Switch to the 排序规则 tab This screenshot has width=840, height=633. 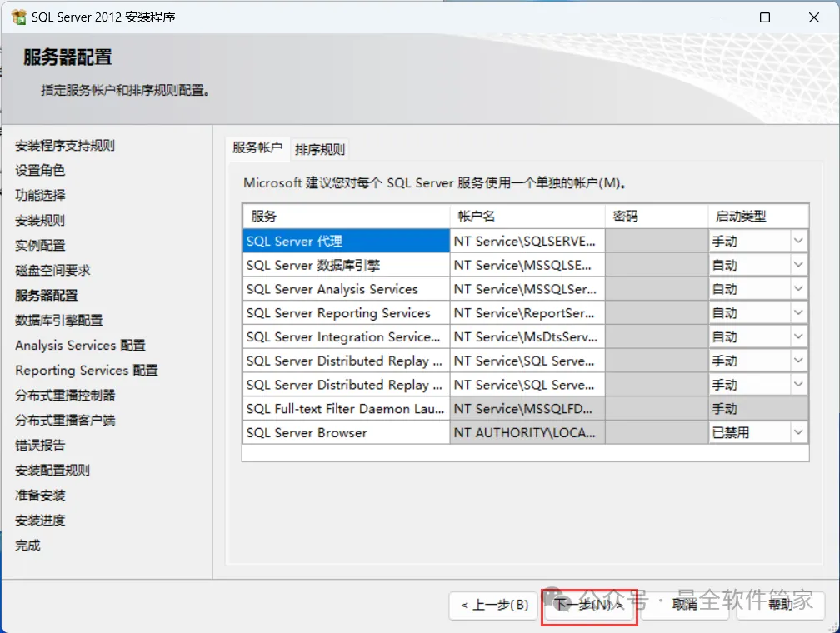[x=320, y=149]
